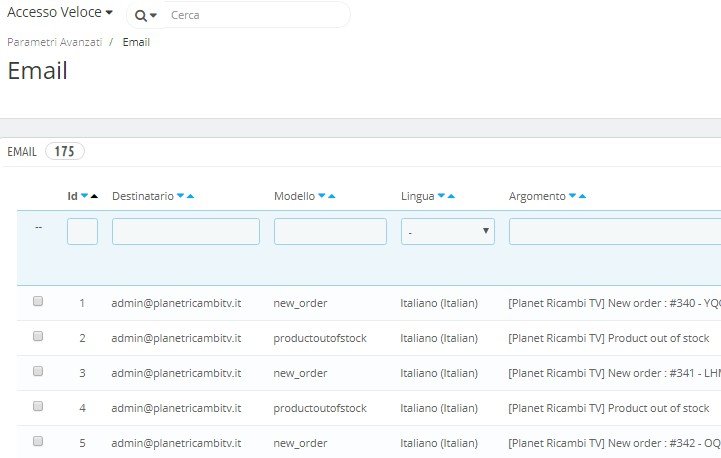Click Italiano (Italian) in row 2

[x=439, y=338]
